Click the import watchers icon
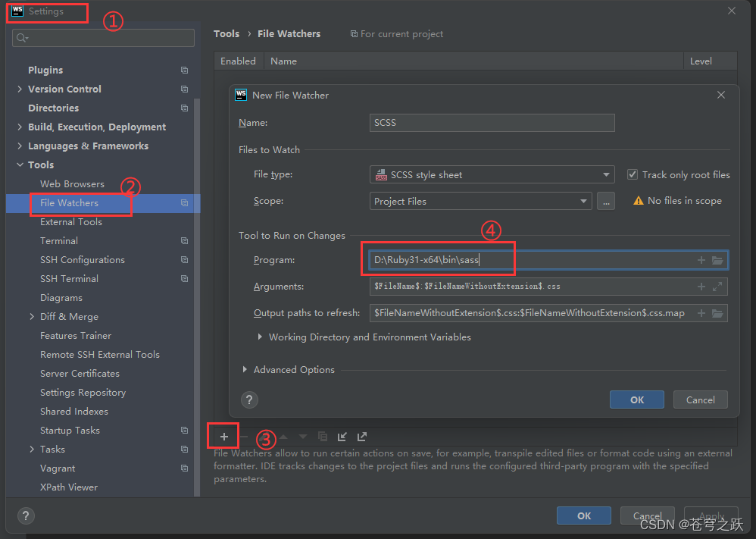This screenshot has height=539, width=756. (342, 436)
